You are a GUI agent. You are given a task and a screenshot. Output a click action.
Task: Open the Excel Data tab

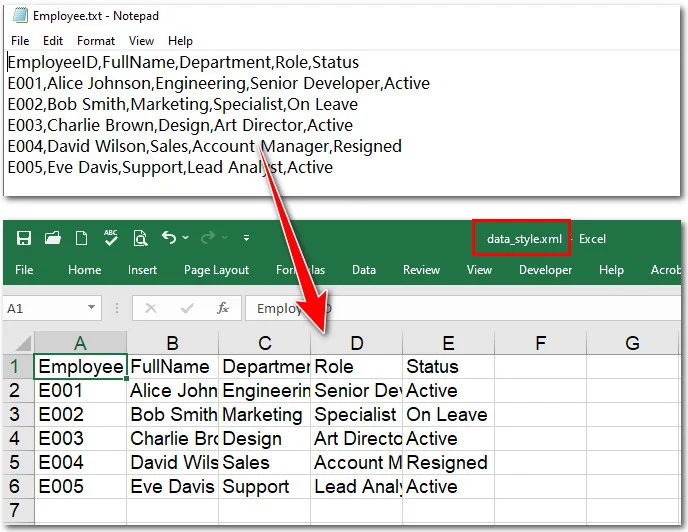pos(364,270)
